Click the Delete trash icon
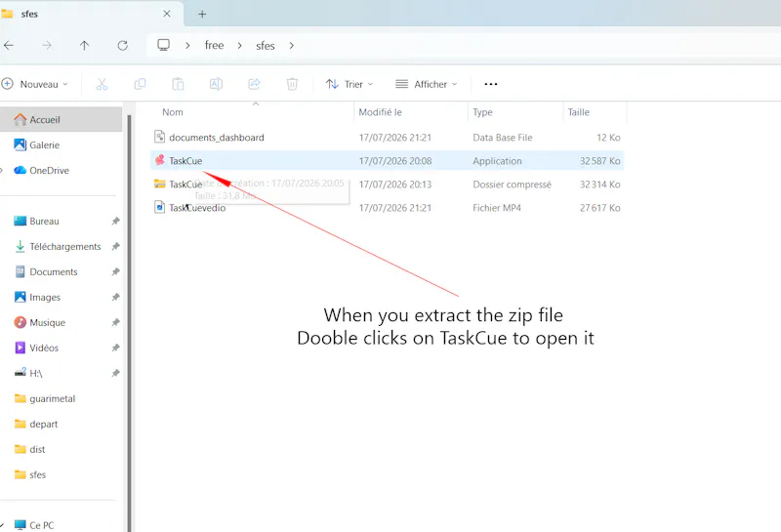 [292, 84]
